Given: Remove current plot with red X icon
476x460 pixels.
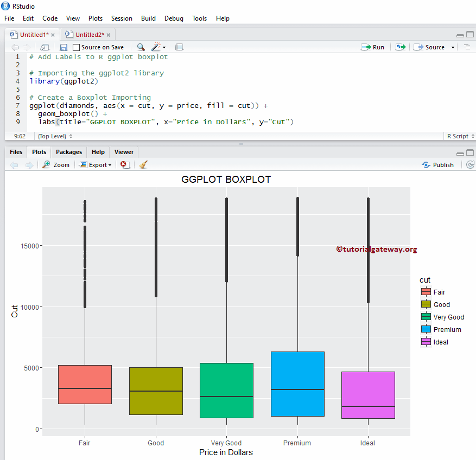Looking at the screenshot, I should [124, 164].
